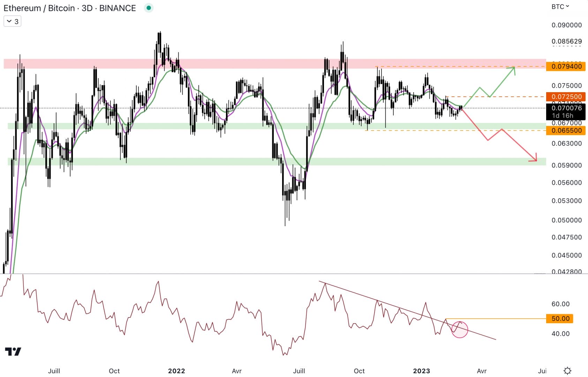The image size is (588, 377).
Task: Select the 0.072500 horizontal level label
Action: tap(566, 97)
